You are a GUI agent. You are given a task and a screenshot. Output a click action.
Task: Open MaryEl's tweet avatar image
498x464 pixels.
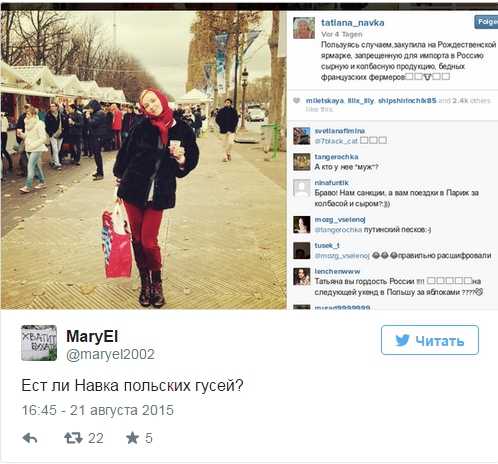[39, 343]
